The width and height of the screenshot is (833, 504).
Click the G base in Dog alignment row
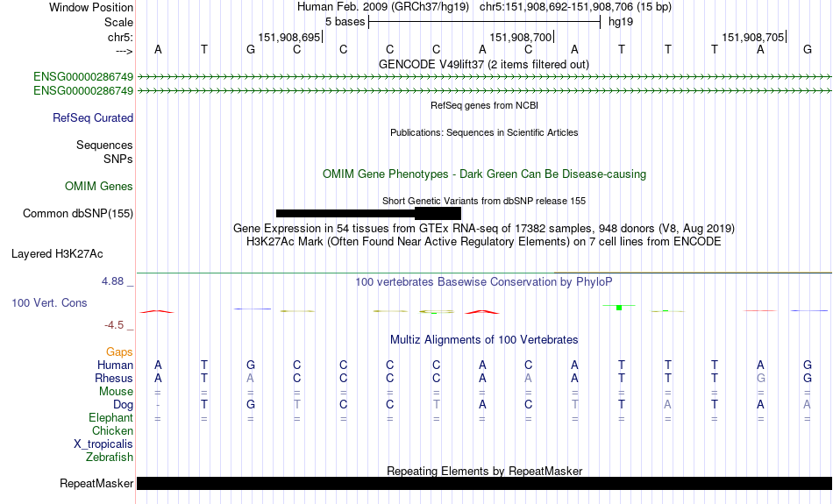[251, 405]
